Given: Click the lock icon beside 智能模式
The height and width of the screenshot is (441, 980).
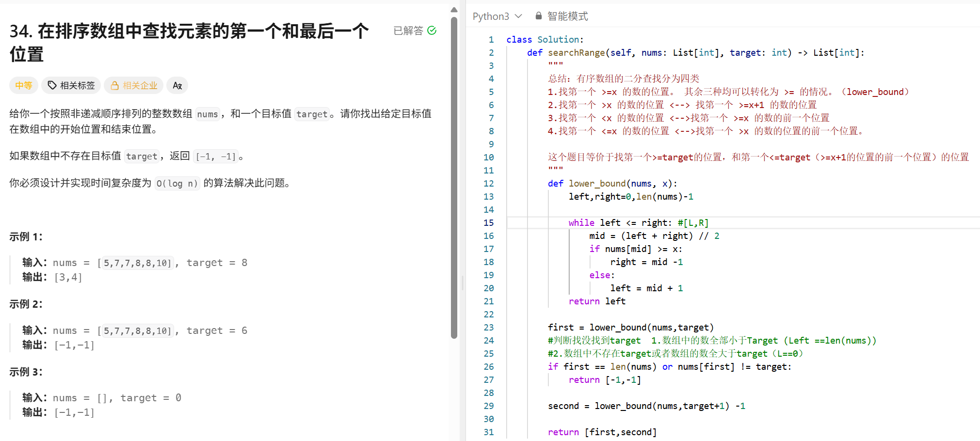Looking at the screenshot, I should pos(538,16).
